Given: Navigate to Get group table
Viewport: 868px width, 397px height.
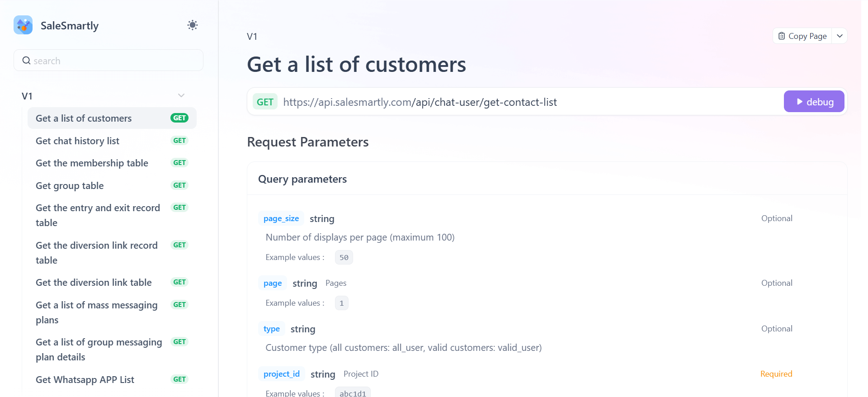Looking at the screenshot, I should tap(70, 186).
